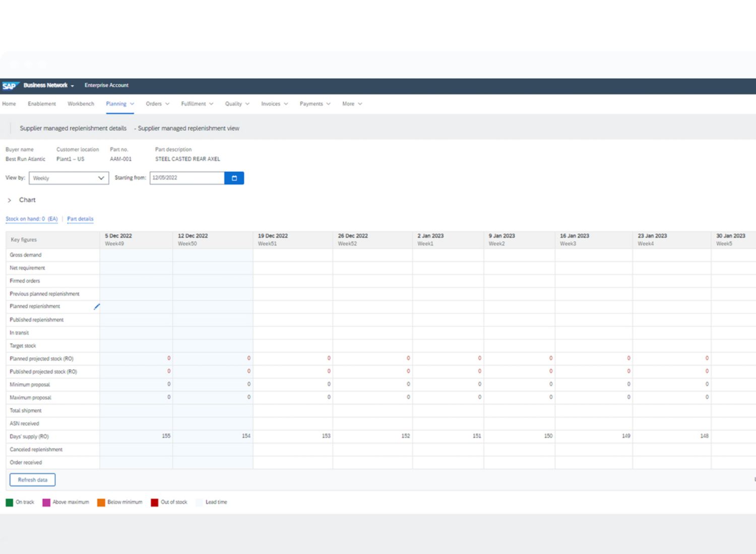Open the calendar date picker icon

coord(234,178)
